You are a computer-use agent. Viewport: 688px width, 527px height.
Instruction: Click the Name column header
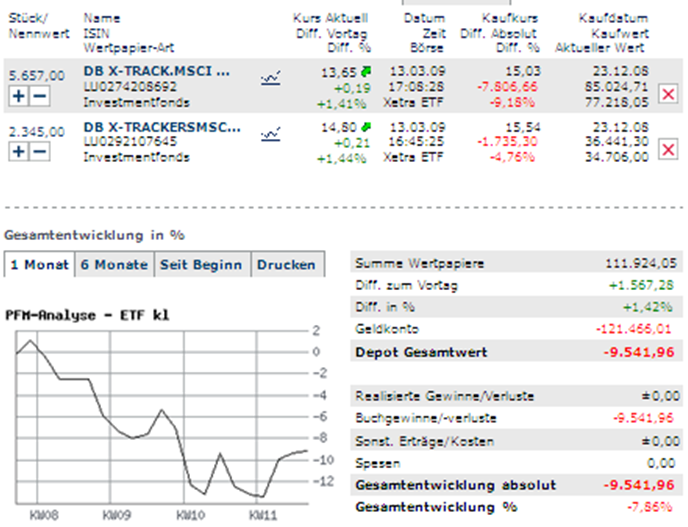[100, 19]
